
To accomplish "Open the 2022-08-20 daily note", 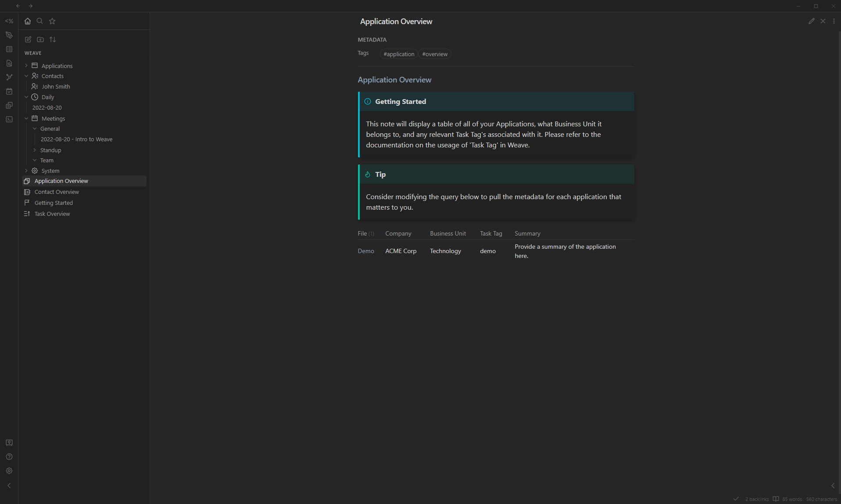I will point(47,107).
